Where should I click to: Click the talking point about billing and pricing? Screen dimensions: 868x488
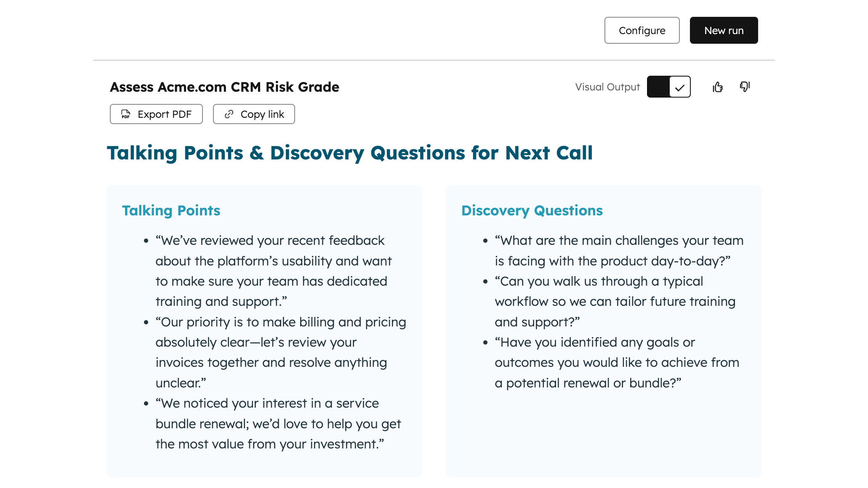(280, 352)
